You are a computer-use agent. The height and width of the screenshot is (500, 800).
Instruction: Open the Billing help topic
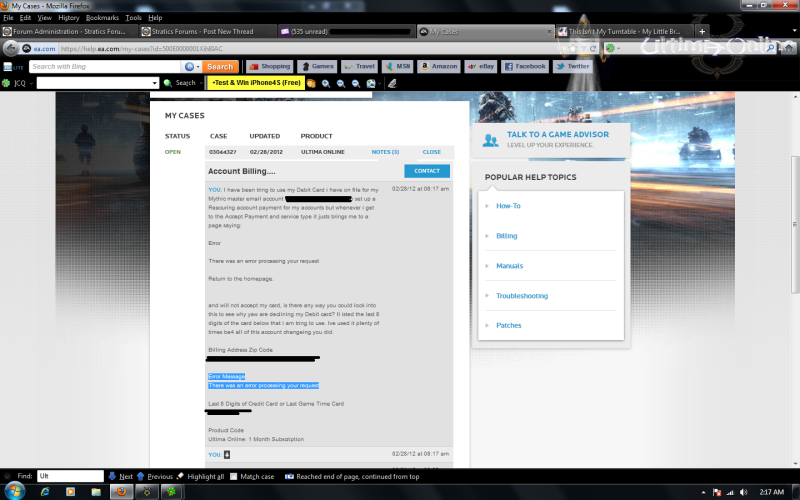tap(507, 236)
